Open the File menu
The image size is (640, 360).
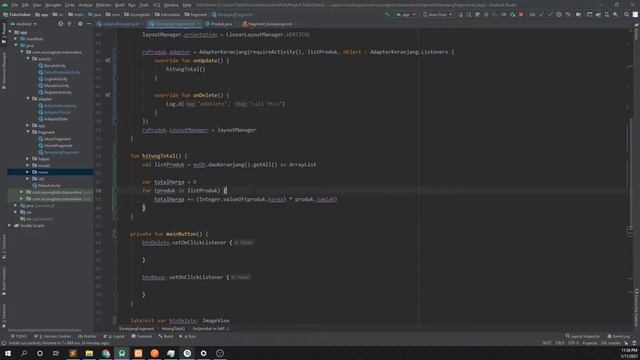pyautogui.click(x=15, y=5)
